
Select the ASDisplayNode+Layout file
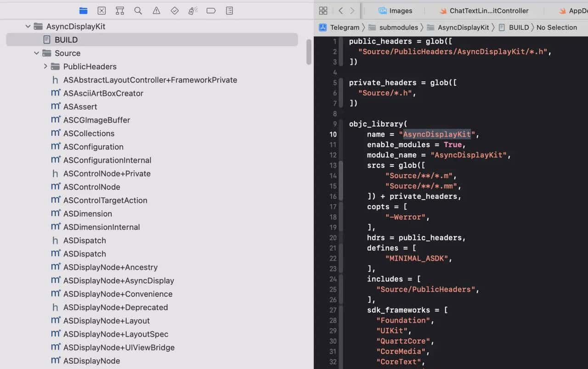pos(107,321)
